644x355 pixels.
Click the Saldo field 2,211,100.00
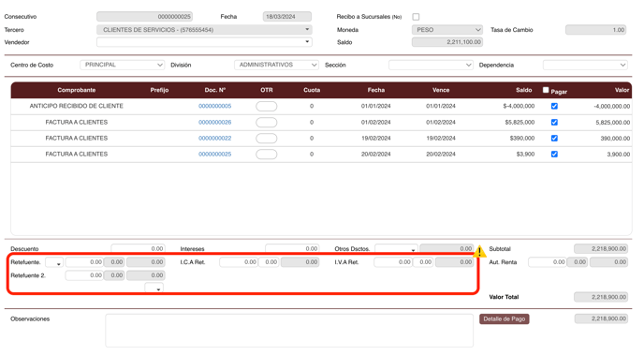coord(447,42)
